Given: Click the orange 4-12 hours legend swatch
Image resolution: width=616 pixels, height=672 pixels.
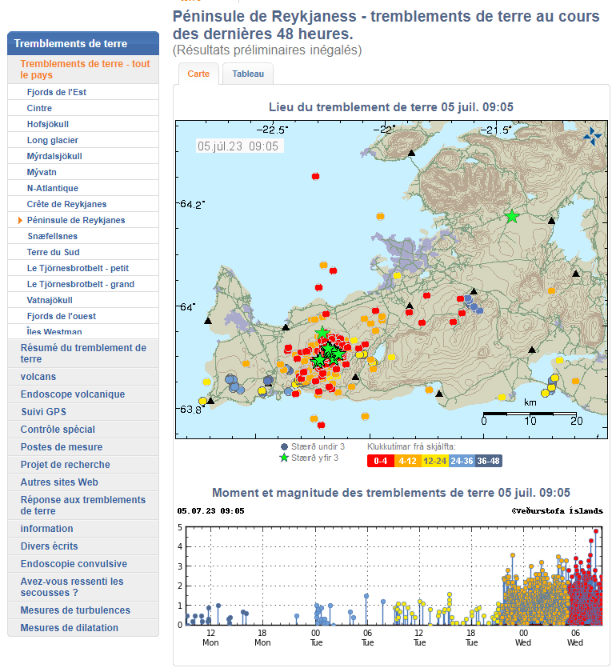Looking at the screenshot, I should pyautogui.click(x=407, y=461).
